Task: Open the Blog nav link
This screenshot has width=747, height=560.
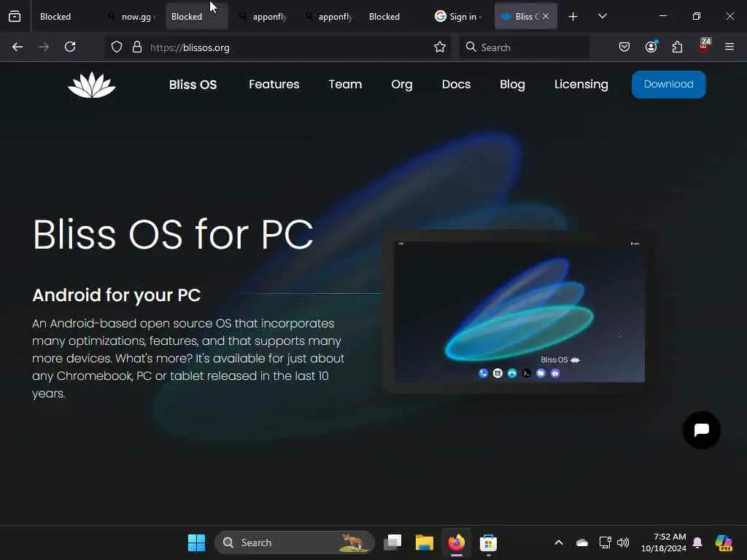Action: tap(512, 85)
